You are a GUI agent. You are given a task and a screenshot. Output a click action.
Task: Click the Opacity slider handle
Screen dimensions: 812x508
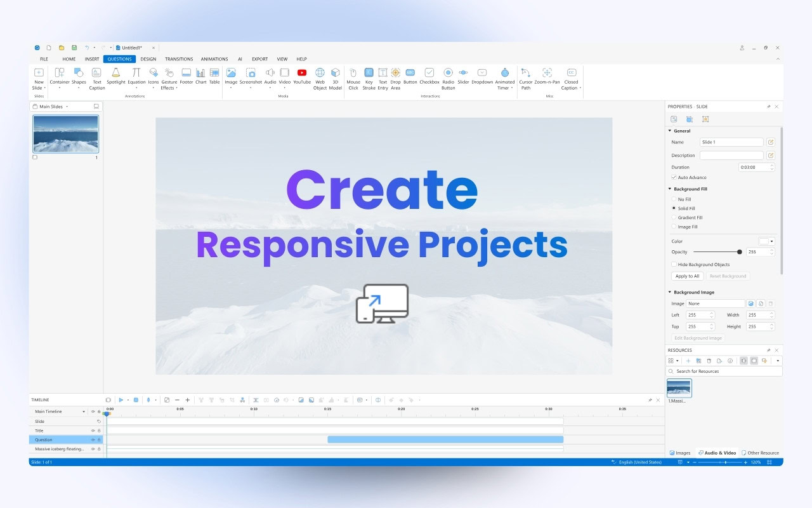(x=740, y=251)
